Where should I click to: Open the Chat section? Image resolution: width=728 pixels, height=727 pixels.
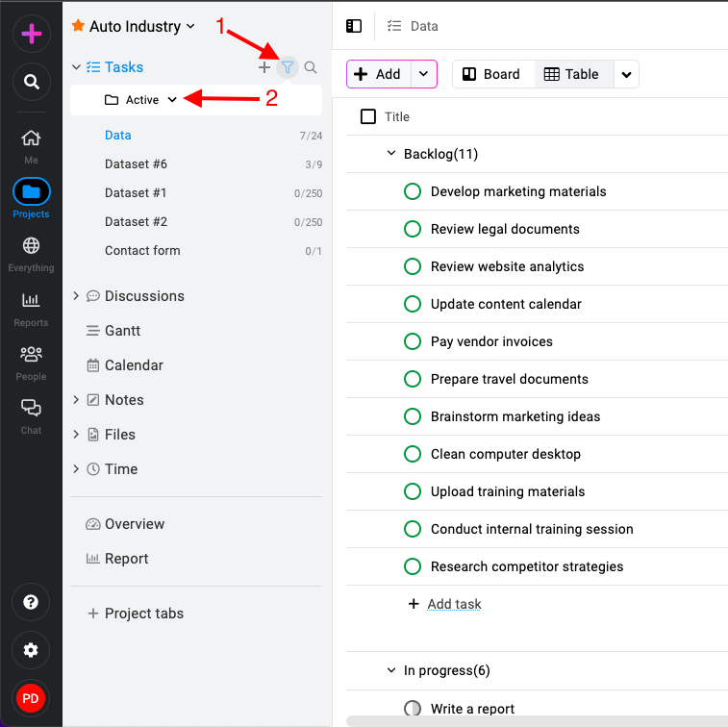point(31,416)
